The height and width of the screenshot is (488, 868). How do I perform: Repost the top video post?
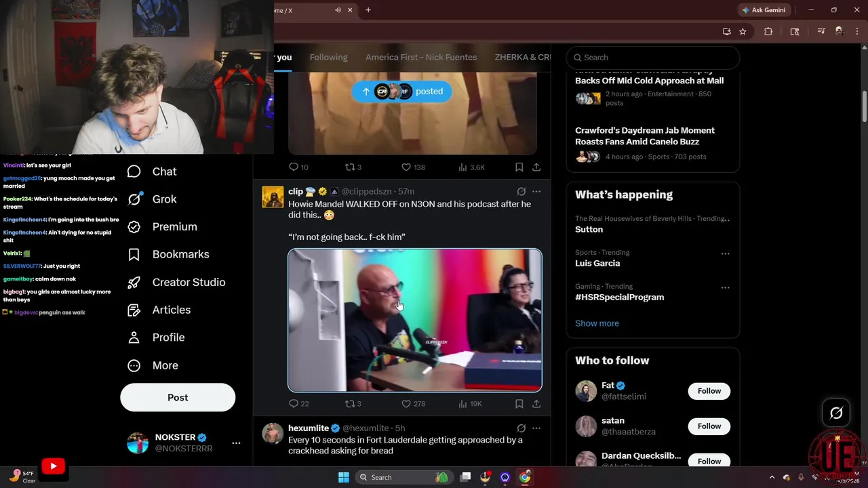click(353, 167)
